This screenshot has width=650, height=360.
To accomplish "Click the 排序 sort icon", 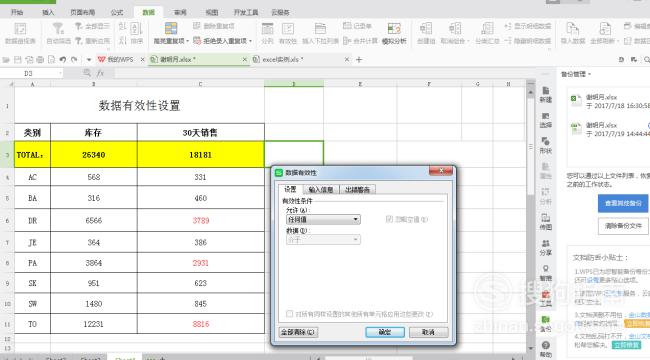I will 136,29.
